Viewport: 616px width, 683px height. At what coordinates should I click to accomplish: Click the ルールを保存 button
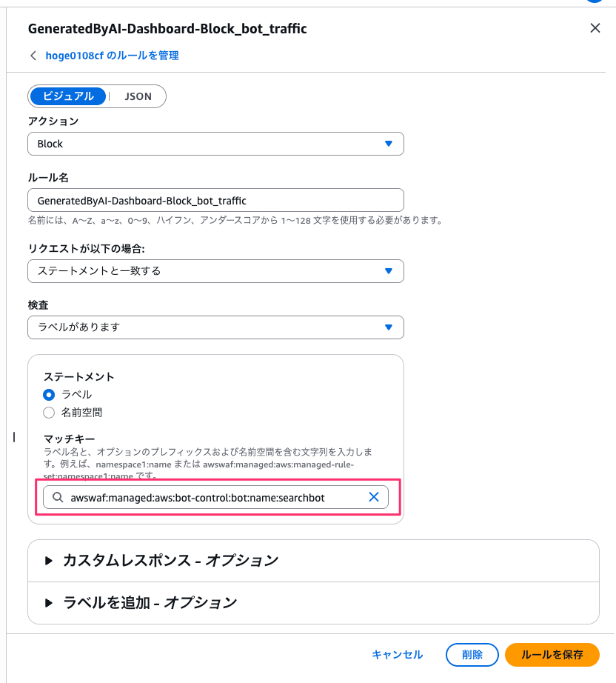(x=552, y=655)
